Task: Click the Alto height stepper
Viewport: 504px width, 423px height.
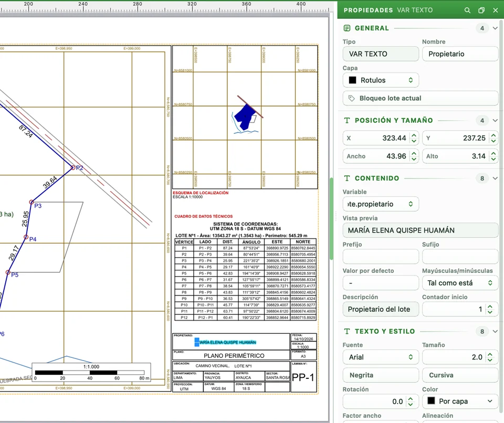Action: 493,156
